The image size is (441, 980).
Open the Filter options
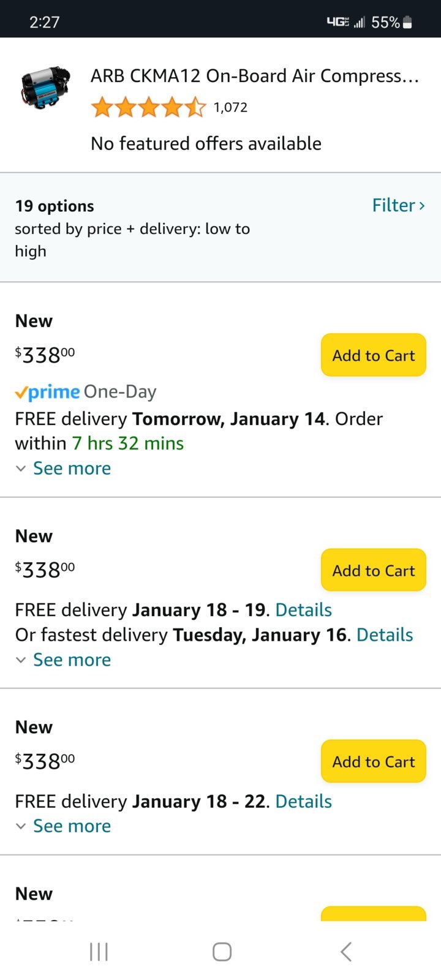[x=398, y=205]
